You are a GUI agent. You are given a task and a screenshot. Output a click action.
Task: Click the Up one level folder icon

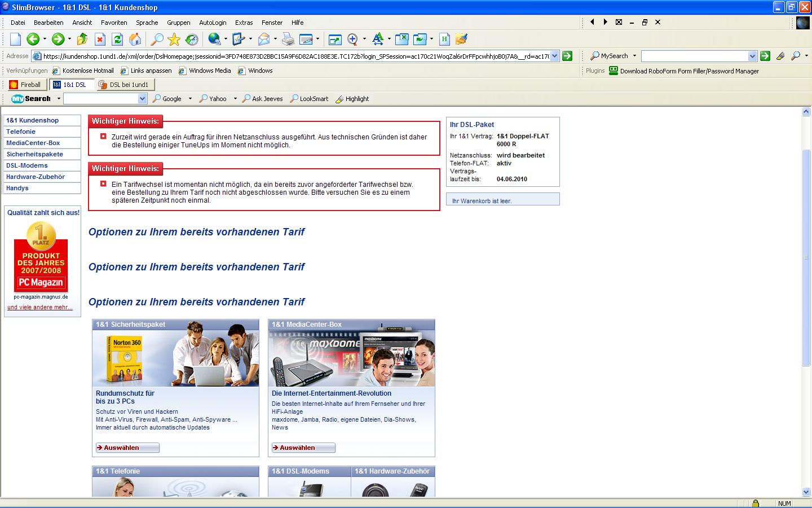tap(82, 39)
